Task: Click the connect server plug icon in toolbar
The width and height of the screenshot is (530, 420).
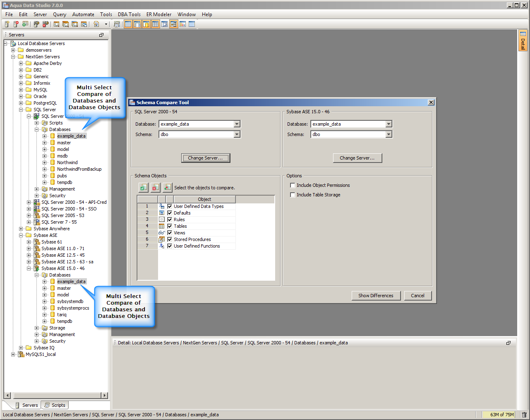Action: pyautogui.click(x=36, y=24)
